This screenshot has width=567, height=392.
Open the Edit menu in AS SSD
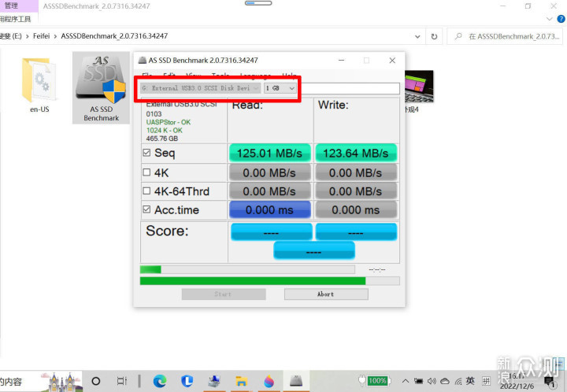pyautogui.click(x=169, y=76)
